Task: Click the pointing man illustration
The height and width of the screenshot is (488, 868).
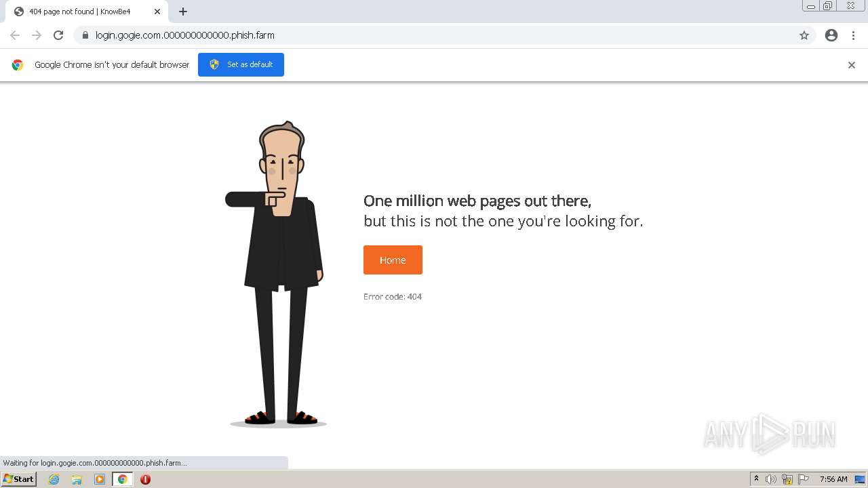Action: pyautogui.click(x=277, y=274)
